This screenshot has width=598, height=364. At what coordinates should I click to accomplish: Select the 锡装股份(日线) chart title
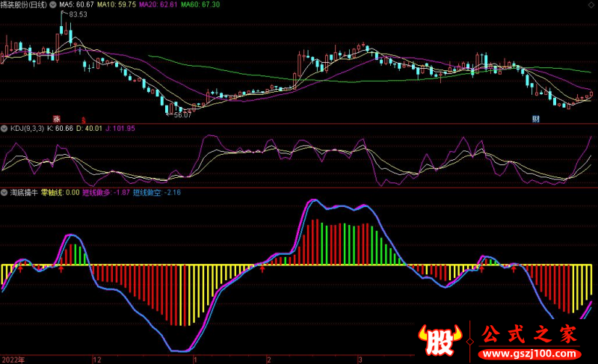coord(24,5)
